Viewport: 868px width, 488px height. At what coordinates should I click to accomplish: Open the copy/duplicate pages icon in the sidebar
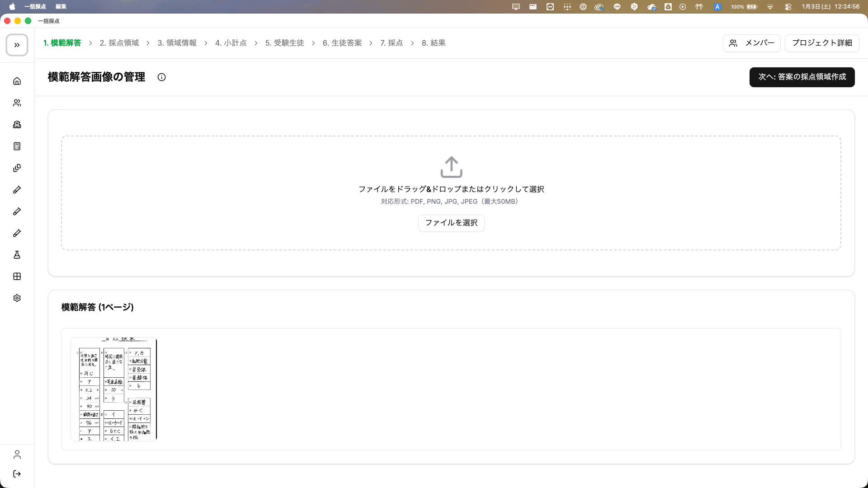click(x=17, y=168)
